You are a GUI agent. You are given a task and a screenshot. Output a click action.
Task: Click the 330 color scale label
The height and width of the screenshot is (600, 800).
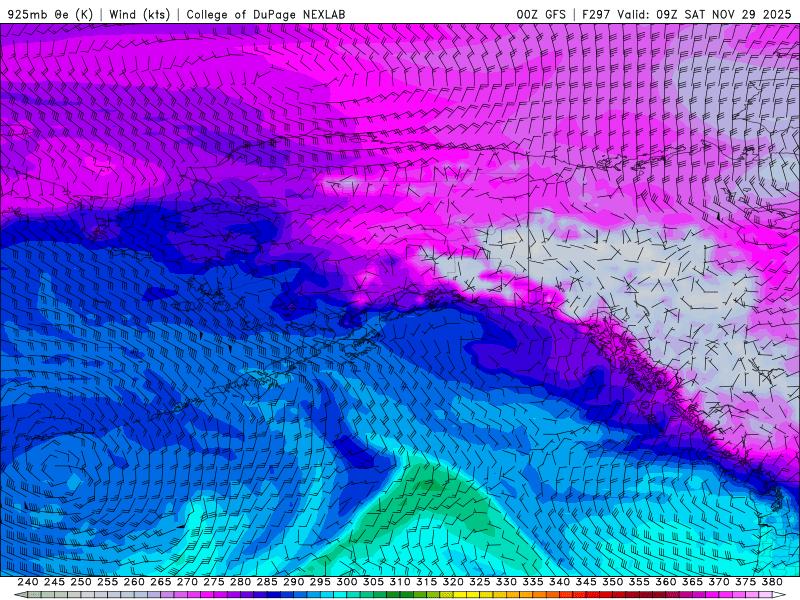(506, 582)
